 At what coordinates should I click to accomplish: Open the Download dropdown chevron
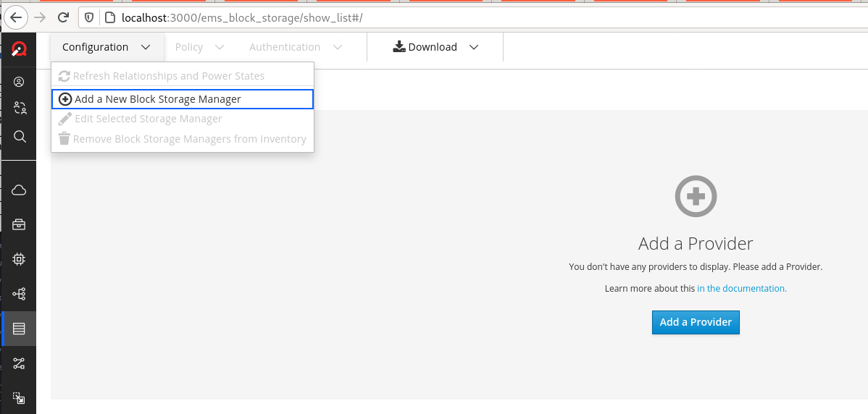pos(474,47)
